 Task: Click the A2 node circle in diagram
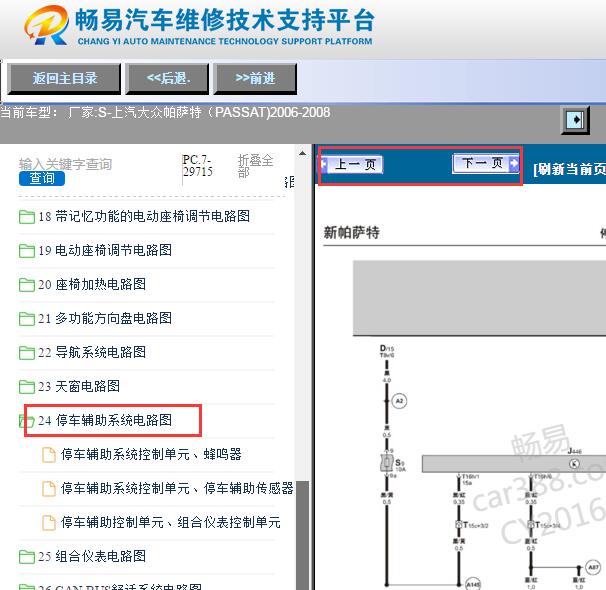coord(399,401)
